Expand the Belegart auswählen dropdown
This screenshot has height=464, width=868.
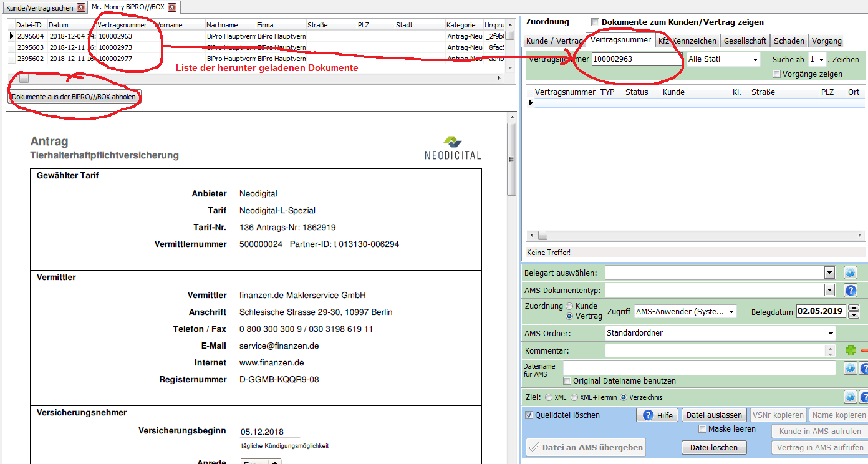coord(829,273)
